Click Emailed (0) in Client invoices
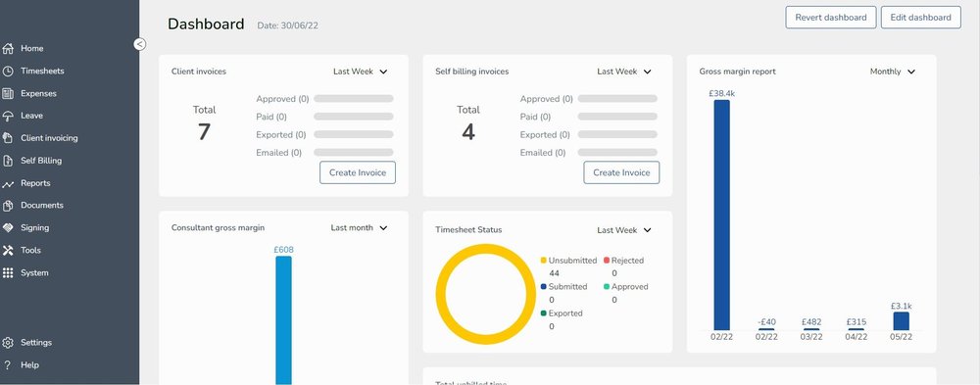 278,153
